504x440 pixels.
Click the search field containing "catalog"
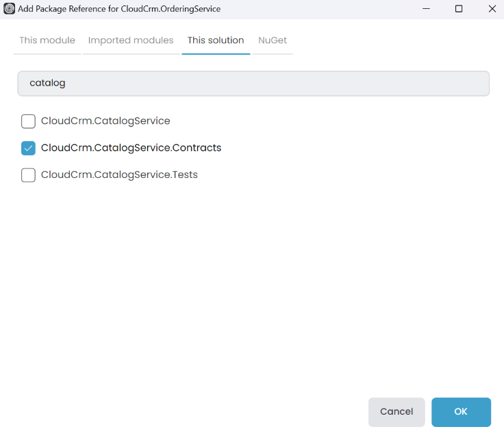(x=253, y=83)
